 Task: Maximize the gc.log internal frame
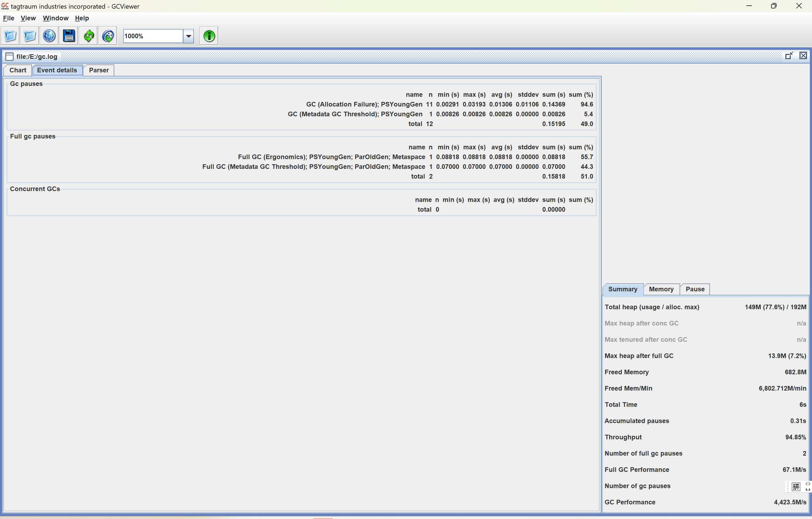[x=789, y=56]
